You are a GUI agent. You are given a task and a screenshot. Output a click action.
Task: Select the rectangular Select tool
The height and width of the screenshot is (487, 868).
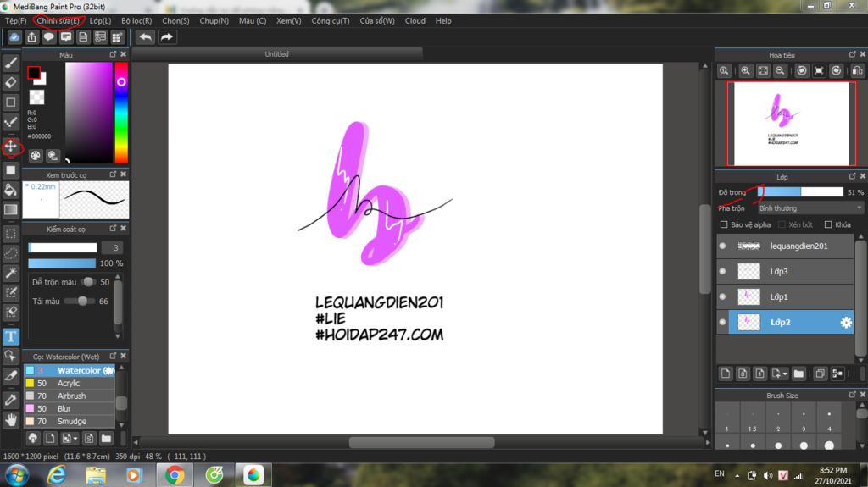[10, 234]
